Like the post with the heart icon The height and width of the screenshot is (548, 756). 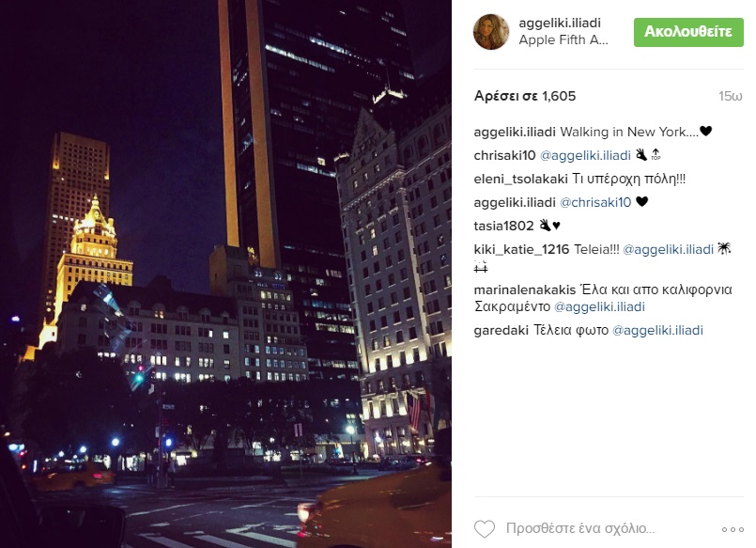click(485, 528)
